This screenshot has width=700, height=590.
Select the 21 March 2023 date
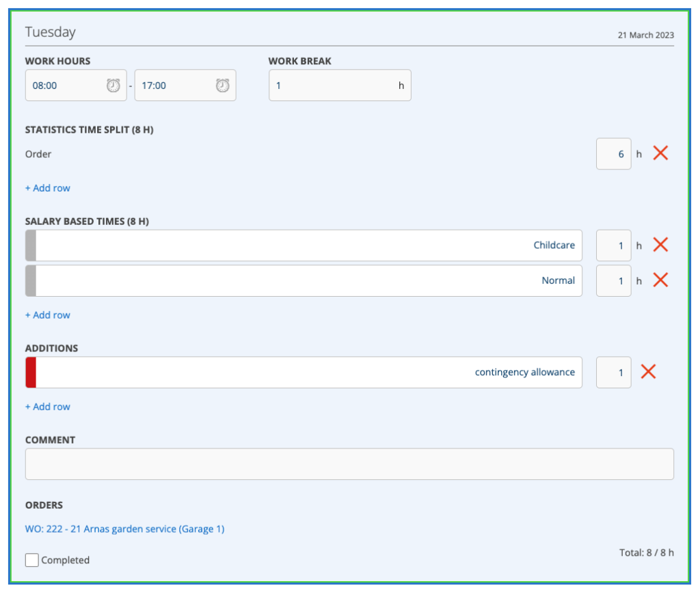pos(645,35)
